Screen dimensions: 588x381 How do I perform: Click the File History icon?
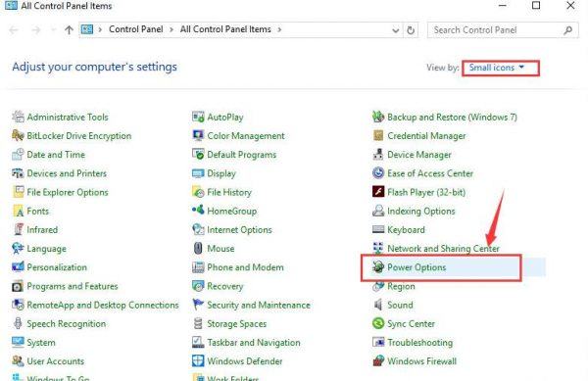point(198,192)
